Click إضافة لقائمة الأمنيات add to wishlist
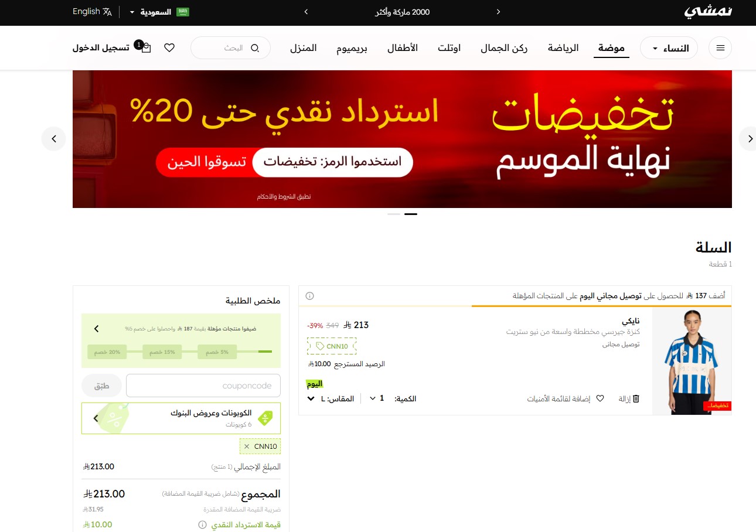The height and width of the screenshot is (532, 756). pos(559,398)
